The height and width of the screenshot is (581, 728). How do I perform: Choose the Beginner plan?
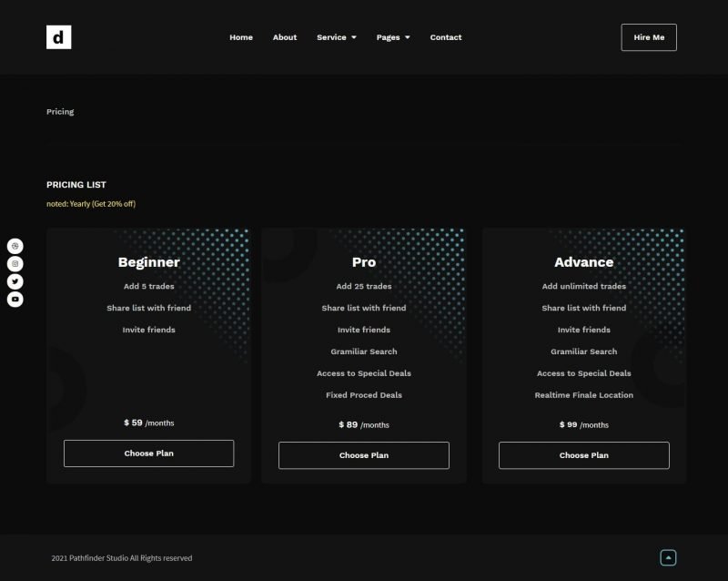pyautogui.click(x=148, y=454)
